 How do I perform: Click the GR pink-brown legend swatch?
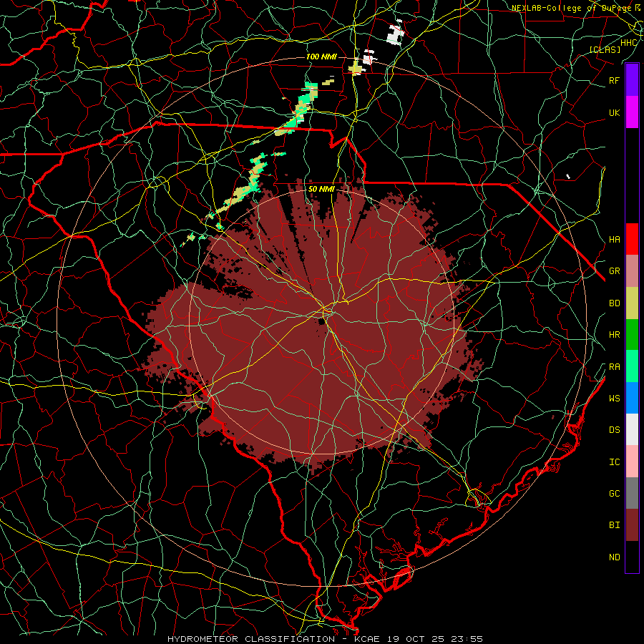632,271
